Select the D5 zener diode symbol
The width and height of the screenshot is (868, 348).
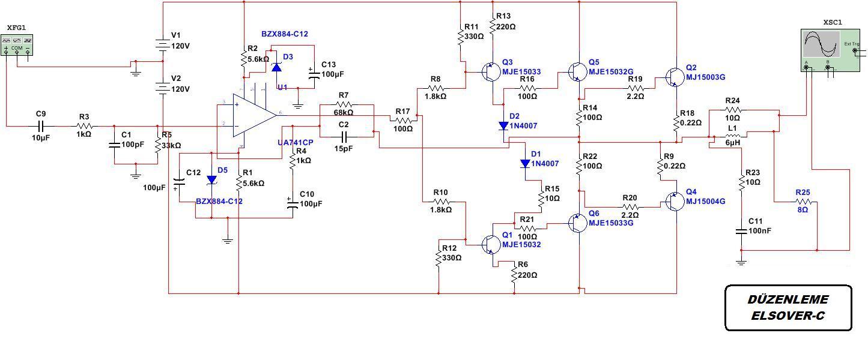pyautogui.click(x=211, y=179)
